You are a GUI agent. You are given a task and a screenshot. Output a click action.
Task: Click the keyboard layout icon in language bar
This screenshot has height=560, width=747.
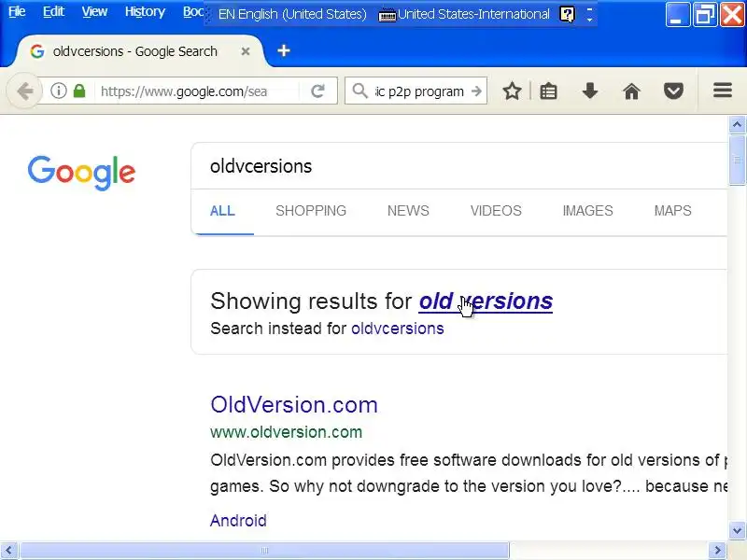pyautogui.click(x=387, y=15)
